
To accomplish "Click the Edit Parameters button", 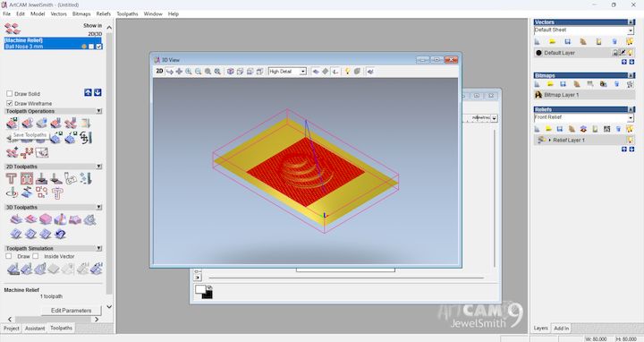I will point(71,311).
